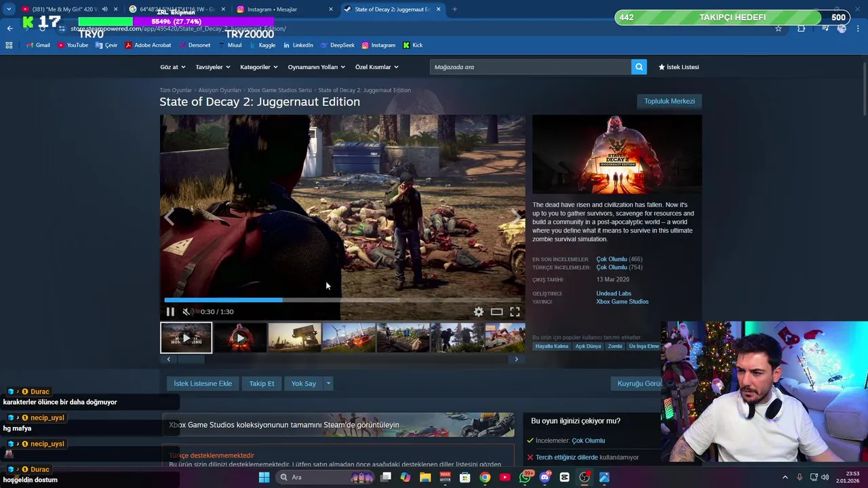
Task: Mute audio on the YouTube tab
Action: click(x=104, y=9)
